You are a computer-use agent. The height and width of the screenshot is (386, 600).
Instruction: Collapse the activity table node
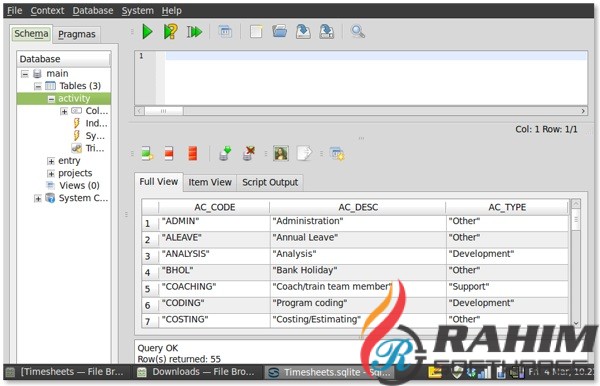point(51,99)
